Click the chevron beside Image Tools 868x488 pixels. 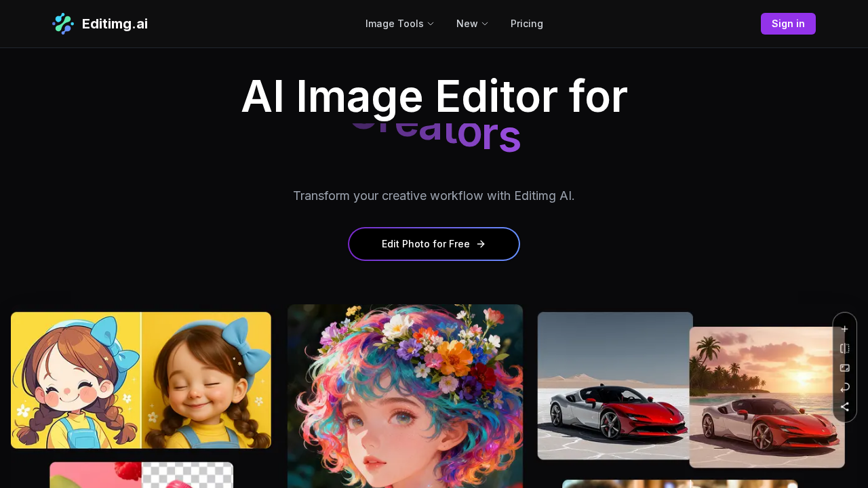click(x=430, y=24)
